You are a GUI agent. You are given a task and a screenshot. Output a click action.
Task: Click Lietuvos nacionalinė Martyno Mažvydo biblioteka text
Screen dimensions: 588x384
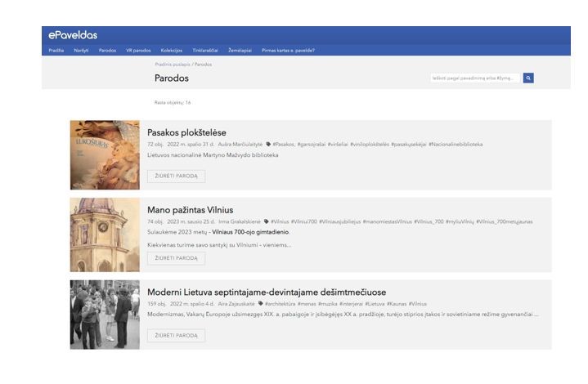(213, 155)
